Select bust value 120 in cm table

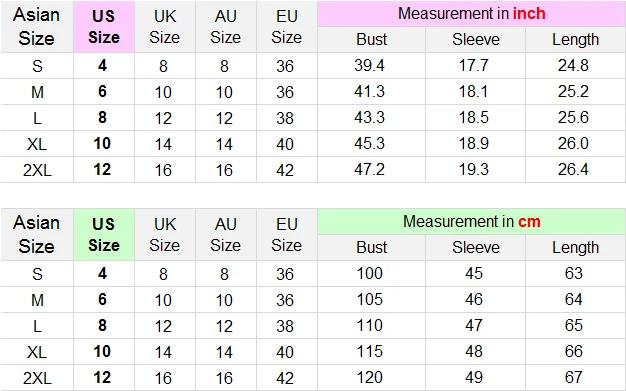click(370, 377)
